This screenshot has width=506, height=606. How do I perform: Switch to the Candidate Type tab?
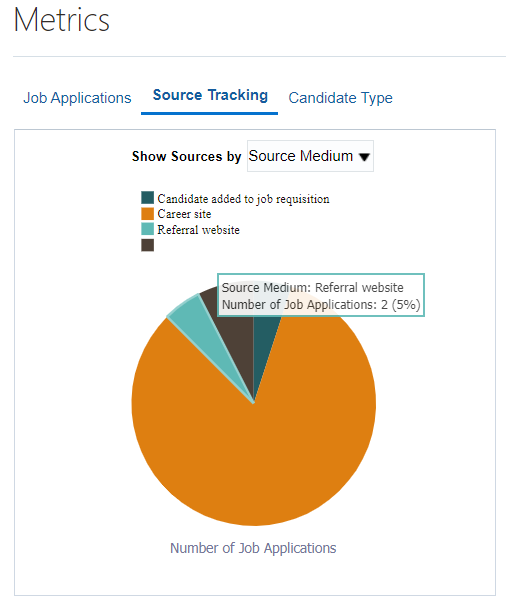tap(341, 98)
